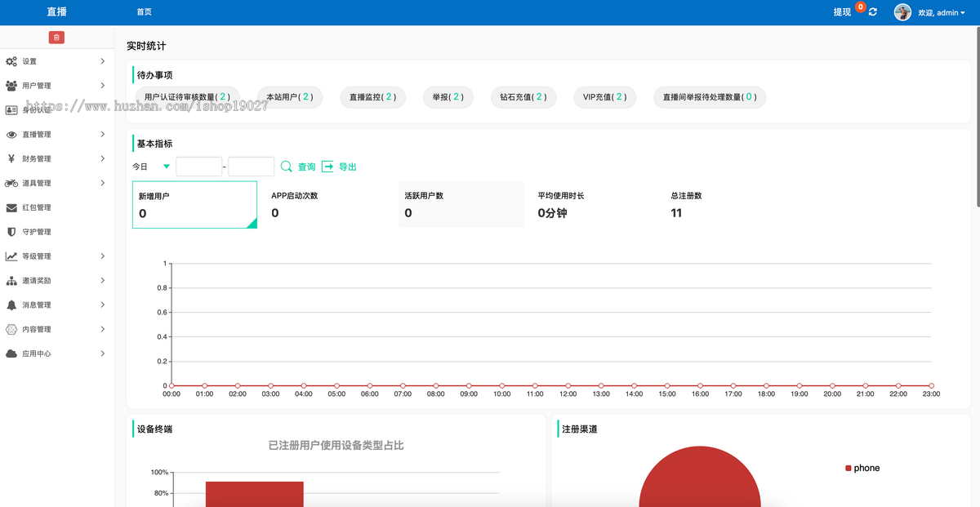Click the 直播 brand logo text

(57, 12)
